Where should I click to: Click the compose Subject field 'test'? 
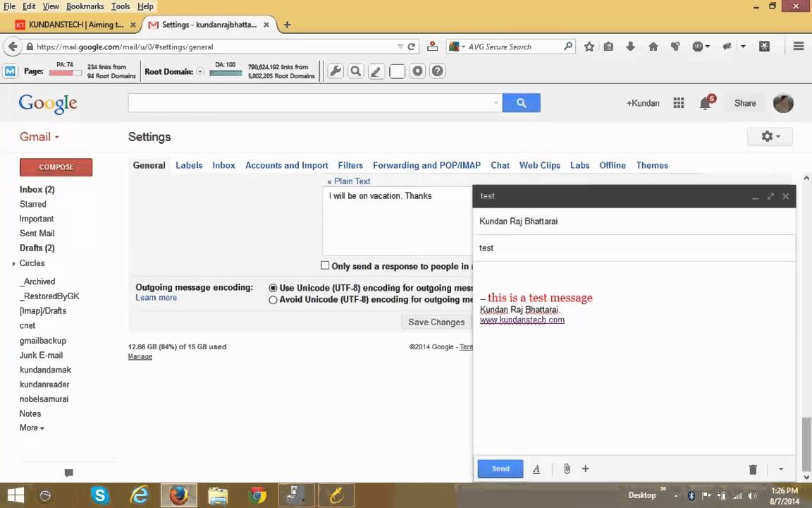[x=634, y=248]
